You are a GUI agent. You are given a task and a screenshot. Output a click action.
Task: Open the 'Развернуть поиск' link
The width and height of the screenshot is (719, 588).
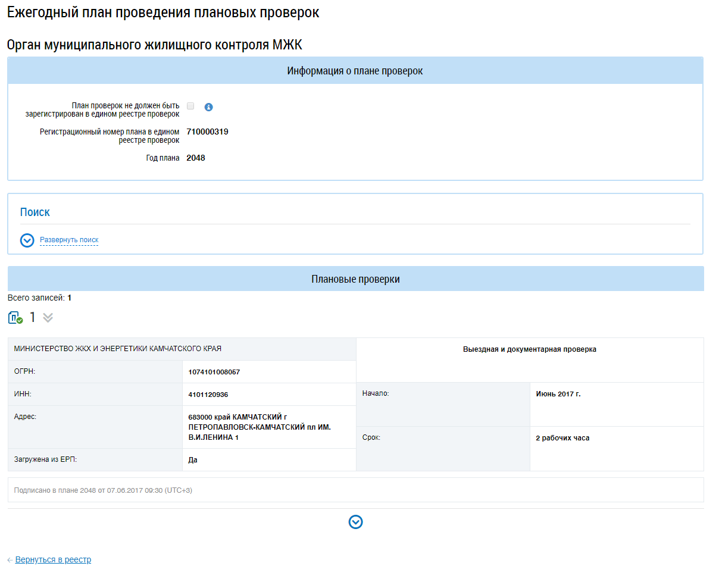pyautogui.click(x=69, y=240)
